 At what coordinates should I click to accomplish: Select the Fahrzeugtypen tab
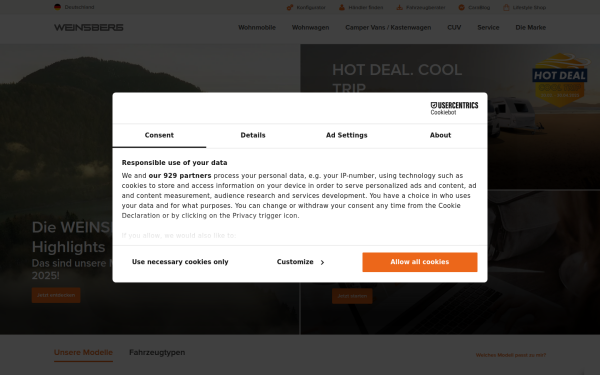[x=157, y=352]
